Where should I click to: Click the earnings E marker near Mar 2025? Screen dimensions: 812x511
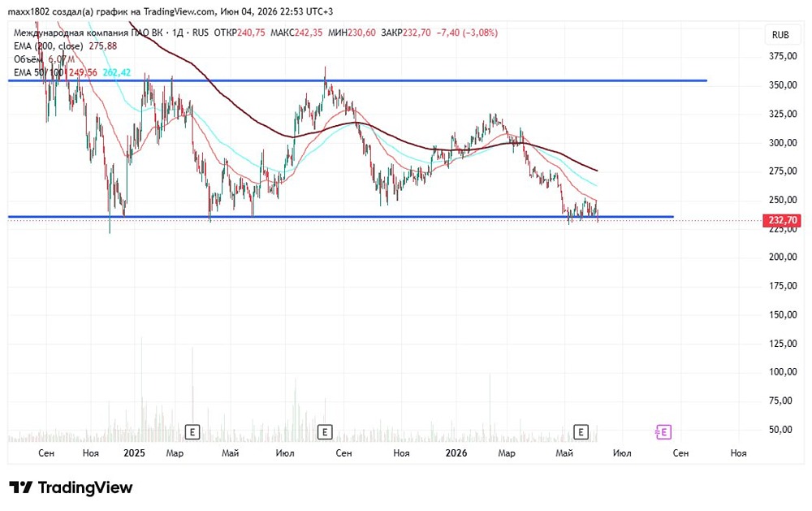pos(192,431)
